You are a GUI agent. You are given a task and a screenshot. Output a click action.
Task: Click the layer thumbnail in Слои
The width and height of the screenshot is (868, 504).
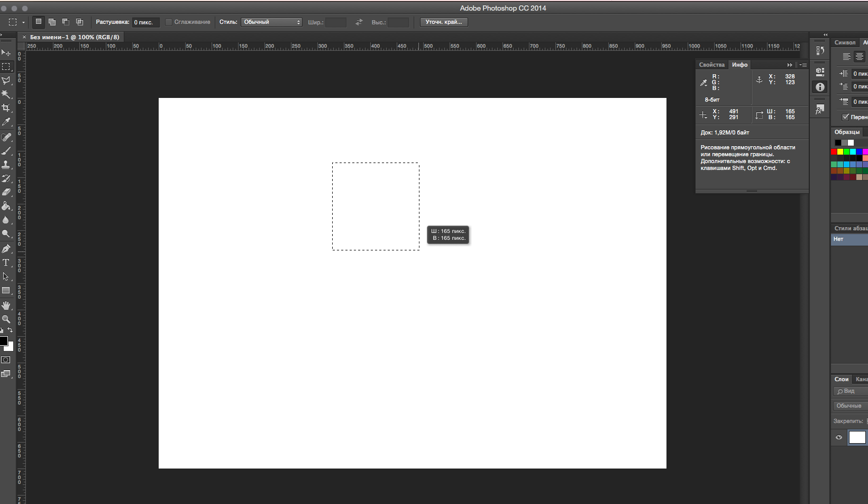[x=857, y=437]
